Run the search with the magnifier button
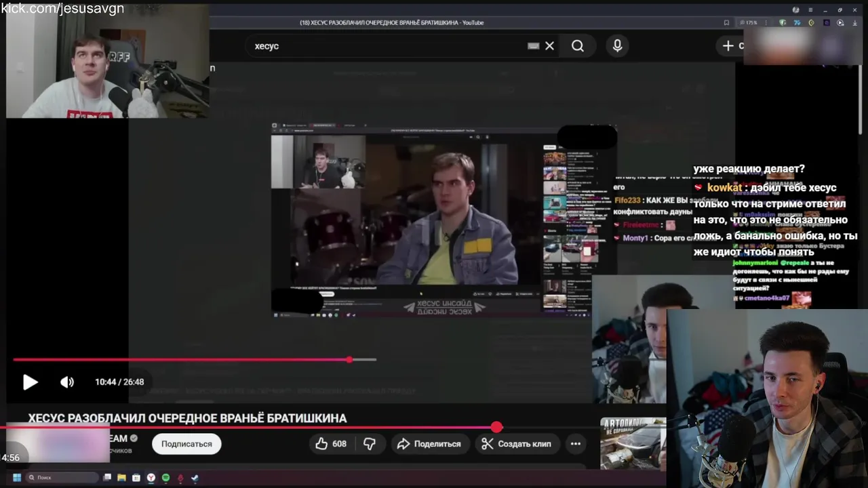Screen dimensions: 868x488 pos(577,45)
